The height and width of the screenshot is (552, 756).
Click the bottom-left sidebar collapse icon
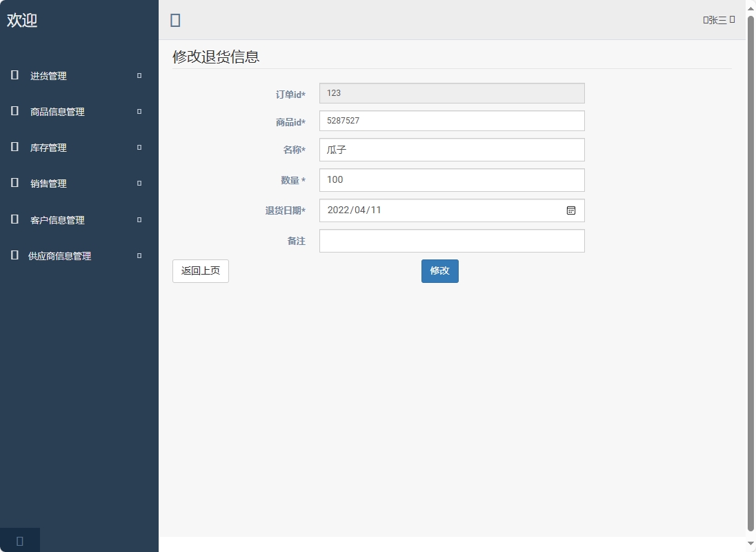click(x=19, y=540)
